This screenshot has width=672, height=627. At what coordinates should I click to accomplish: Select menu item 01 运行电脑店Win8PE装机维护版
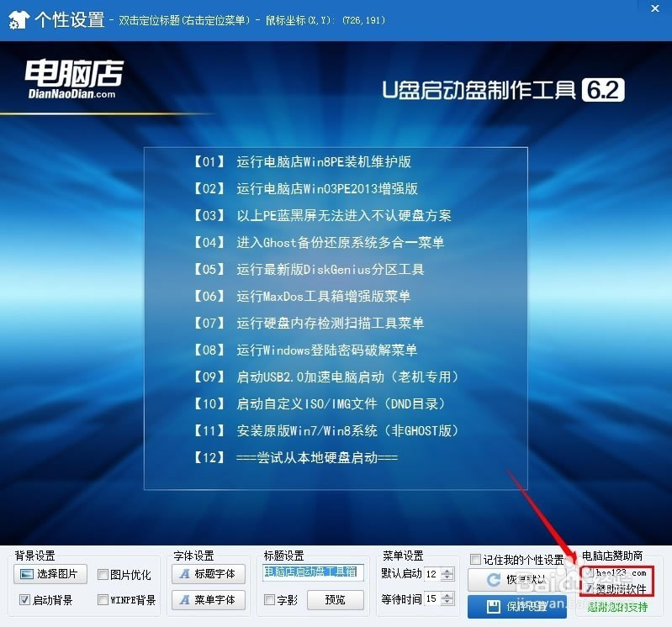[302, 161]
